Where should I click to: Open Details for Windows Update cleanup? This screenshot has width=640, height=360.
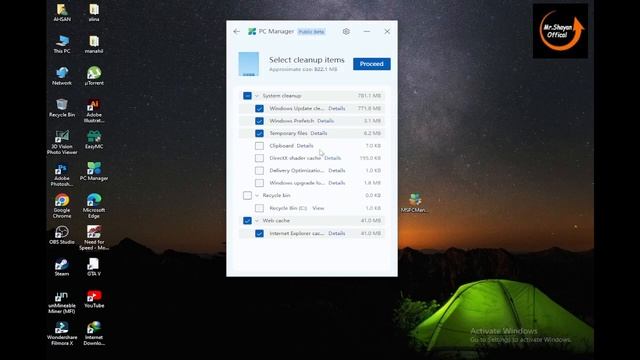(337, 109)
